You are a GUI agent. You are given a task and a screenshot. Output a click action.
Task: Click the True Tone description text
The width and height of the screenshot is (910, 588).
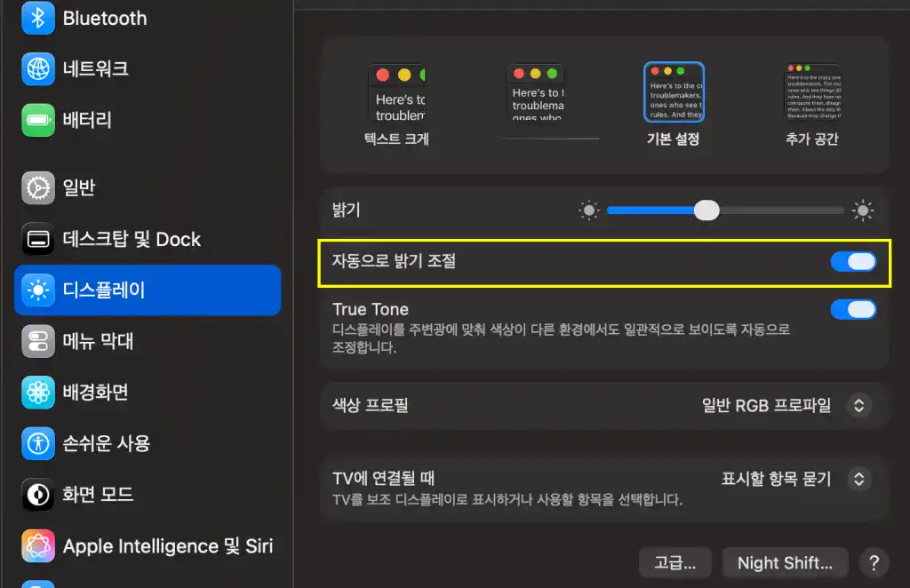click(561, 338)
